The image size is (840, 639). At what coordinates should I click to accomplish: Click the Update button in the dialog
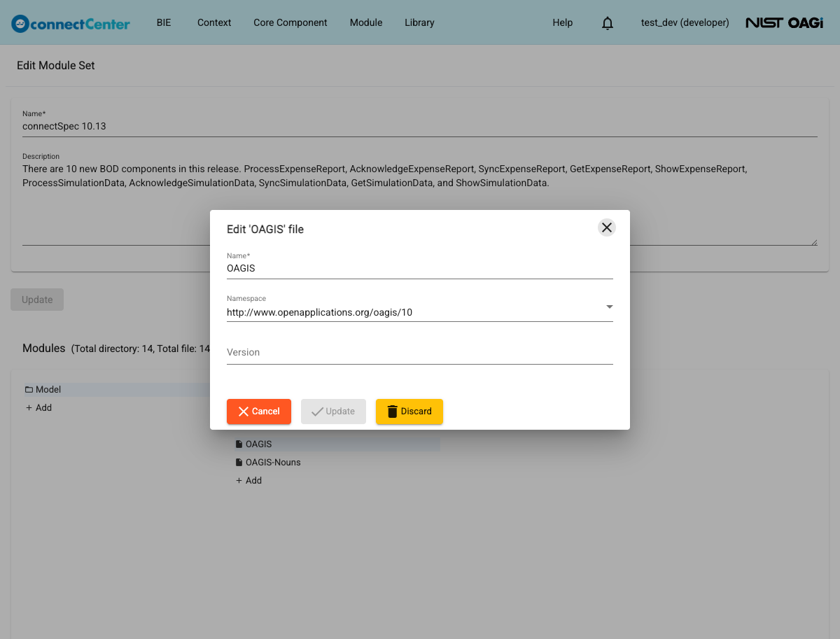tap(333, 412)
